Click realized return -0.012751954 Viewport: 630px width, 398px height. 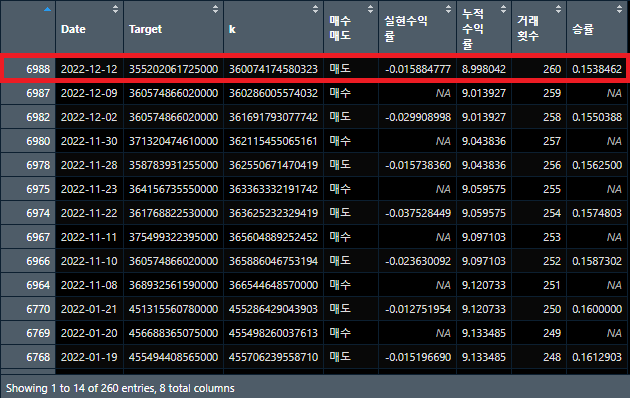tap(418, 309)
